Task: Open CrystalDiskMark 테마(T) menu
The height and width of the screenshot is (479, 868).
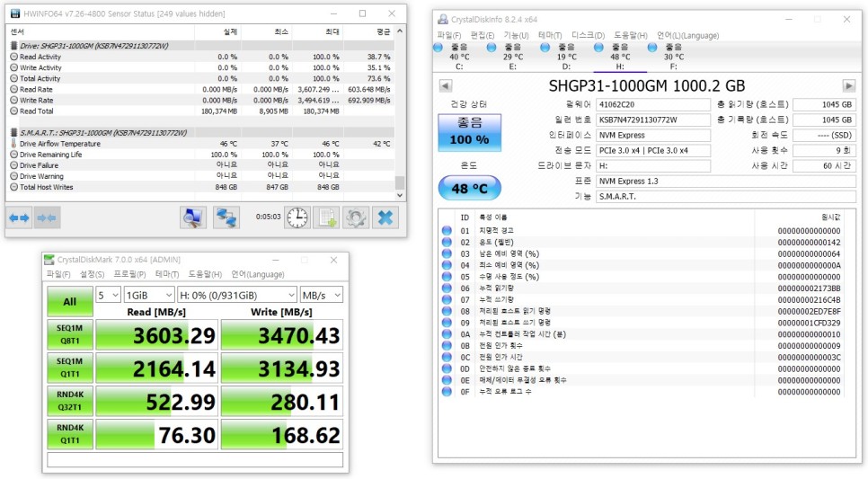Action: click(167, 274)
